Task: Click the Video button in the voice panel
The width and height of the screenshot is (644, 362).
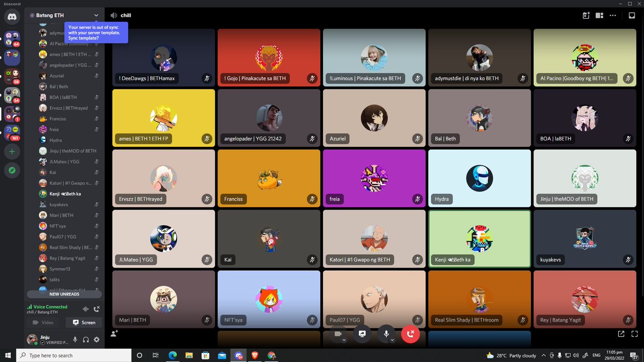Action: 43,322
